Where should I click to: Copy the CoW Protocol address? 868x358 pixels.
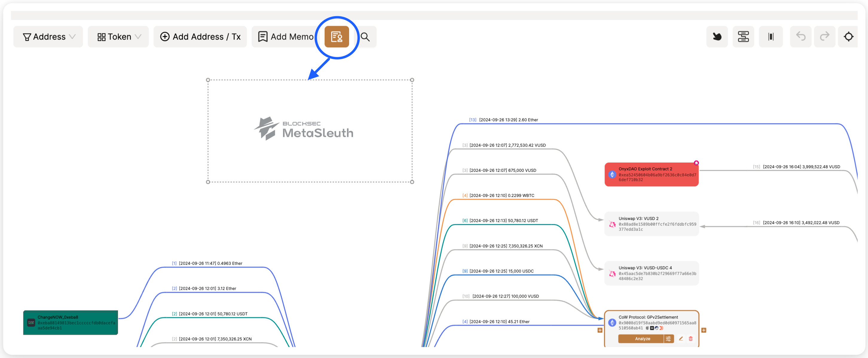[x=647, y=328]
